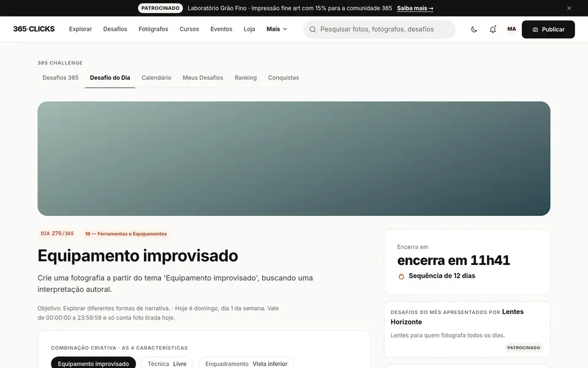Open notifications bell
The height and width of the screenshot is (368, 588).
[x=492, y=29]
